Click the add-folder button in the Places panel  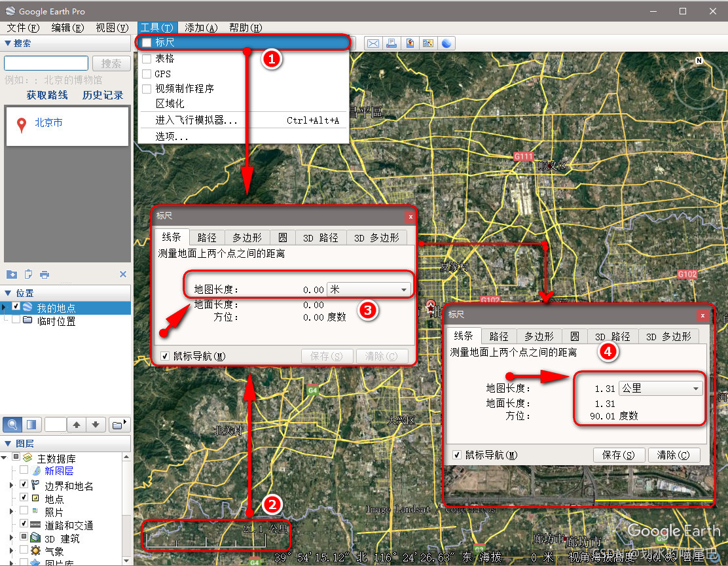(119, 425)
